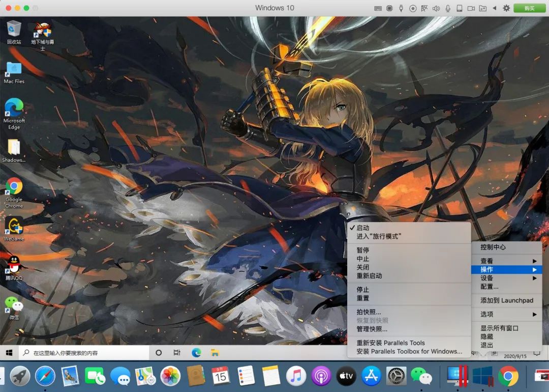This screenshot has height=392, width=549.
Task: Open Photos from the macOS Dock
Action: point(170,376)
